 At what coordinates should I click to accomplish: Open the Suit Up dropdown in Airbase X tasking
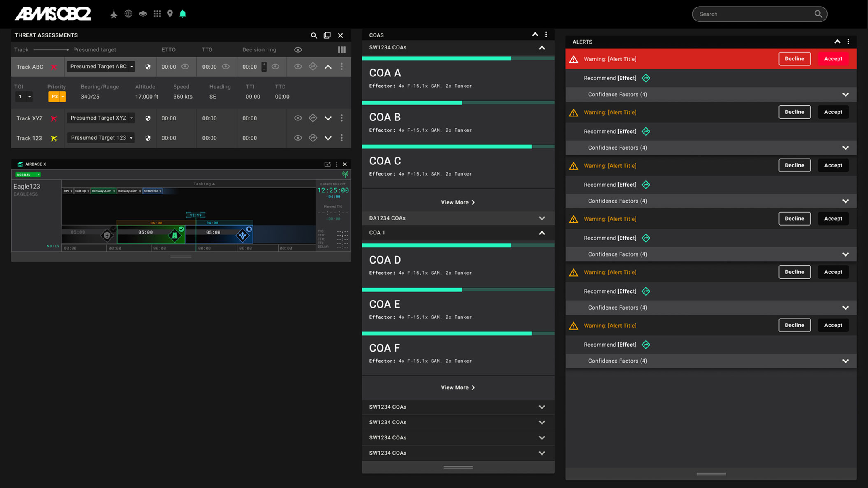(x=82, y=191)
